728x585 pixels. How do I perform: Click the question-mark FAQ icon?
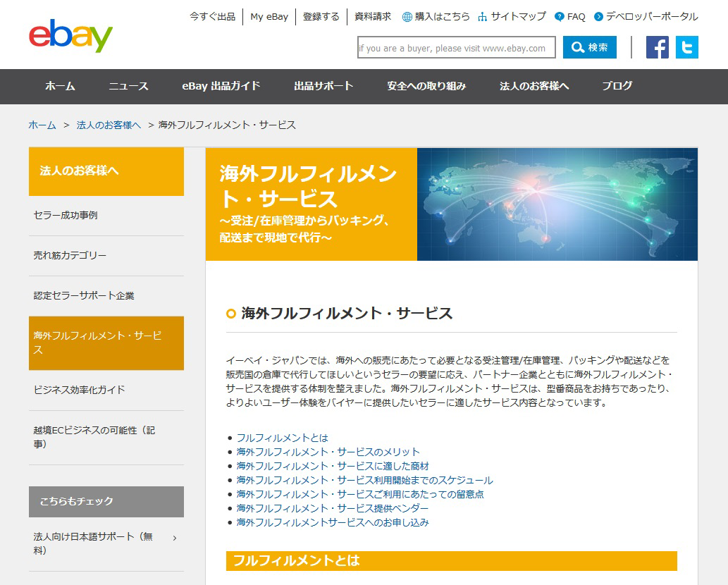559,16
